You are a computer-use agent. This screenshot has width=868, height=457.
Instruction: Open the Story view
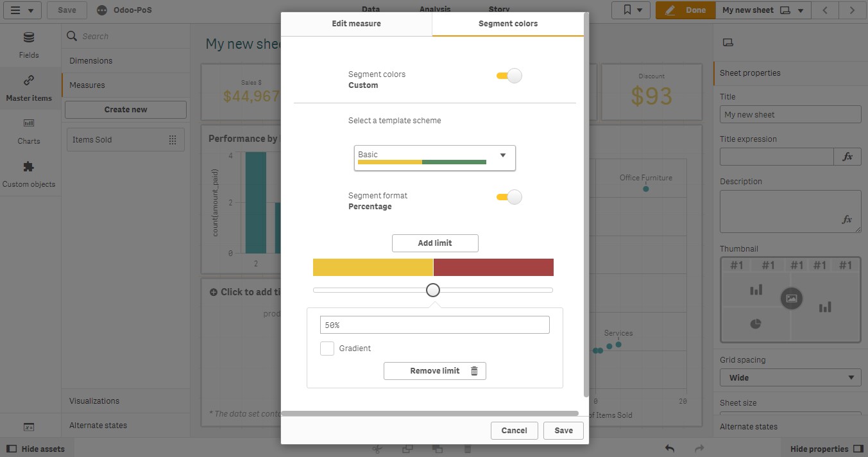pyautogui.click(x=498, y=9)
